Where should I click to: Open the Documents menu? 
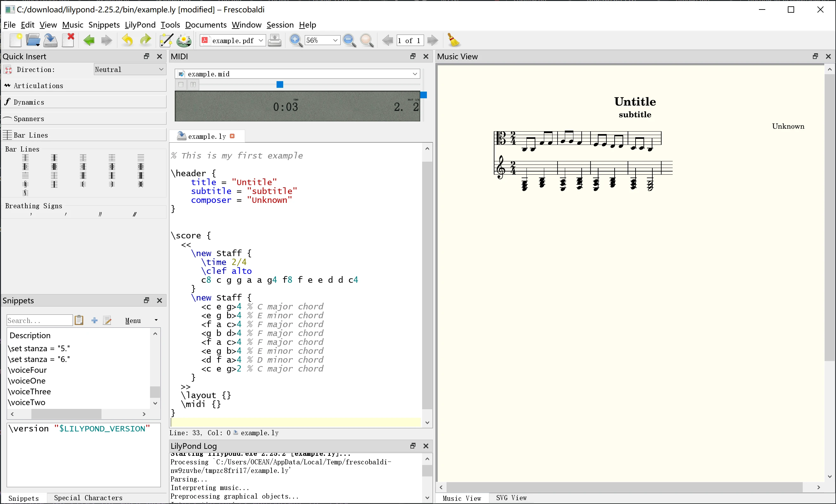[x=205, y=24]
